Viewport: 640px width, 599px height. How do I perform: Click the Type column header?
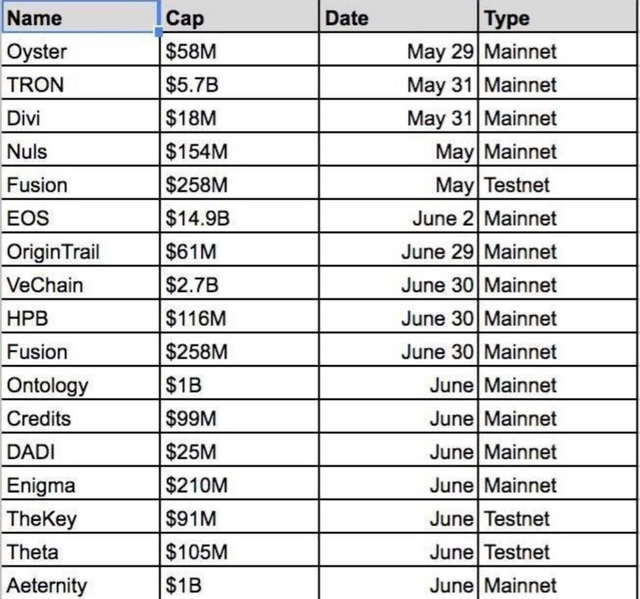(557, 17)
